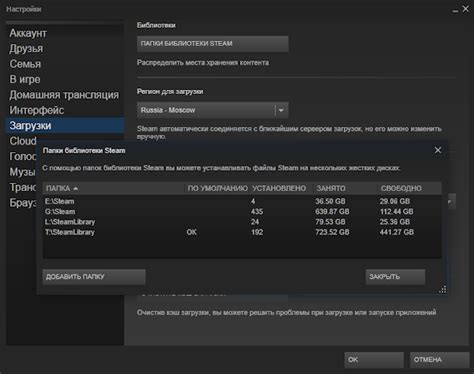
Task: Click the OK default marker for T:\SteamLibrary
Action: point(191,232)
